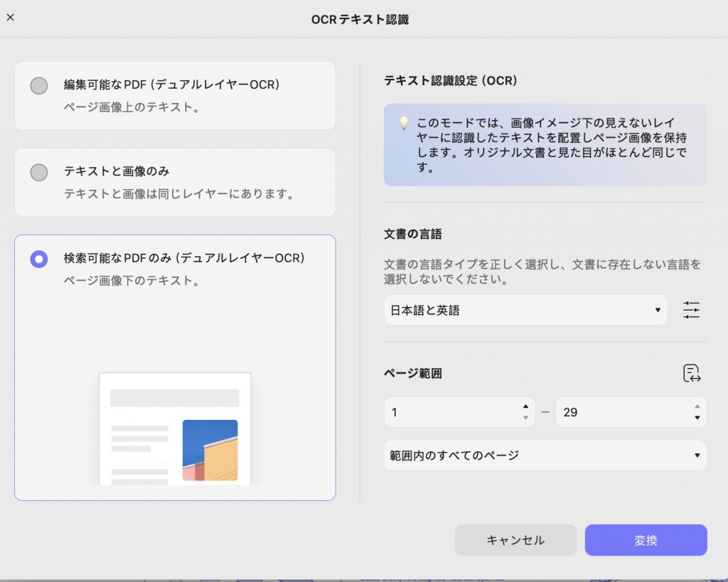The image size is (728, 582).
Task: Click ページ画像下のテキスト。 description
Action: point(132,281)
